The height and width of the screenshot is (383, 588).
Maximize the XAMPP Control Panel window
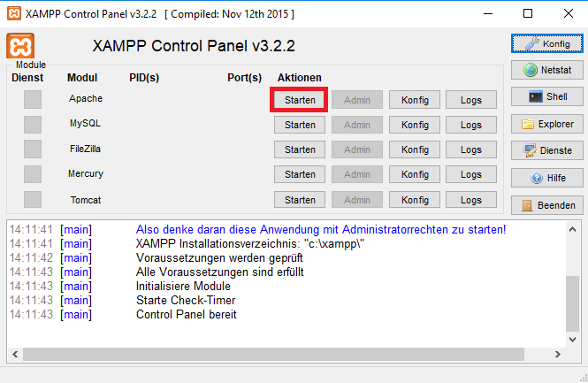click(528, 13)
